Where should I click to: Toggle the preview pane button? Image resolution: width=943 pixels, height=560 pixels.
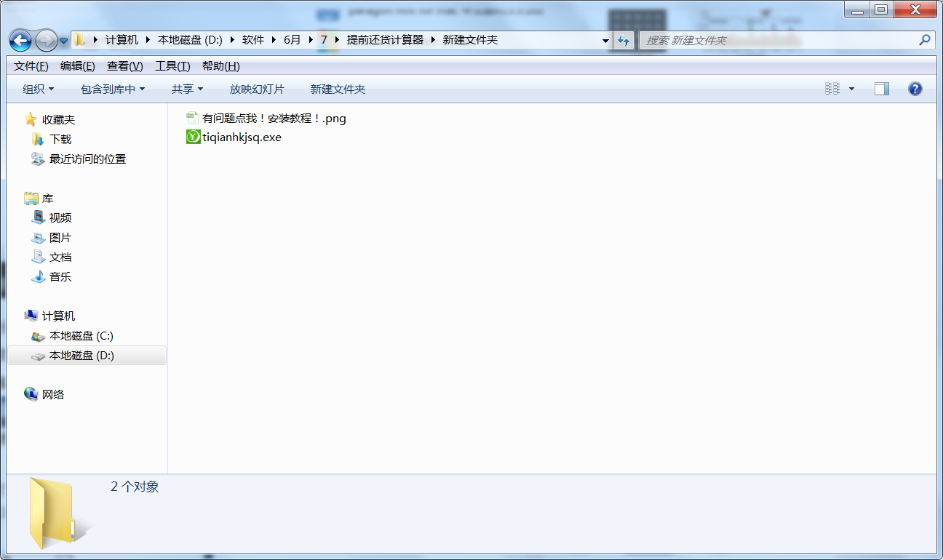click(882, 89)
